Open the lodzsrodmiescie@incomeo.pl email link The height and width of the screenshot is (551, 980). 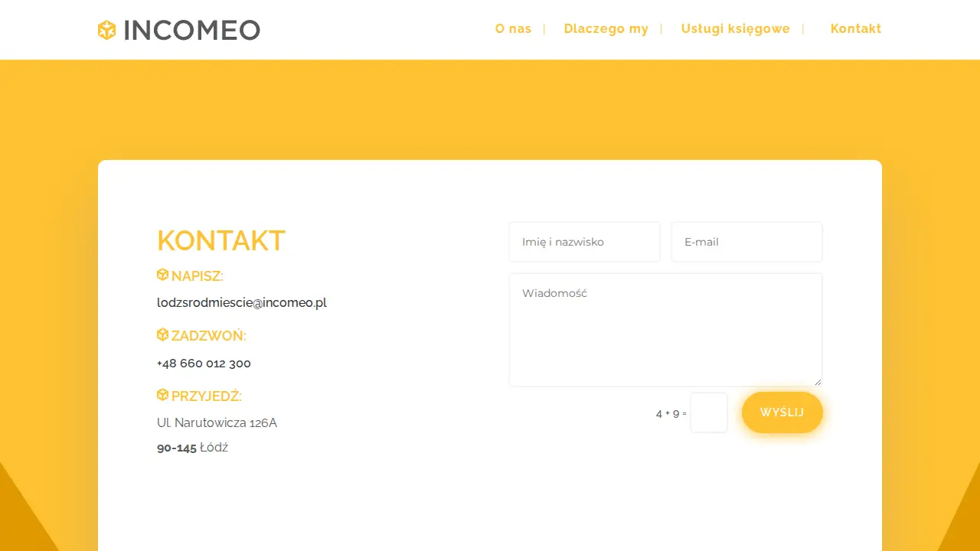click(242, 302)
